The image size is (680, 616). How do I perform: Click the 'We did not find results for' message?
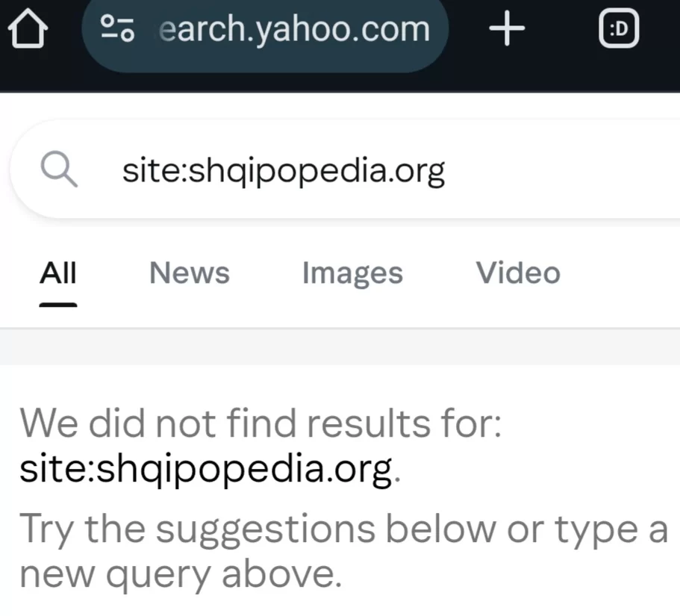click(260, 424)
